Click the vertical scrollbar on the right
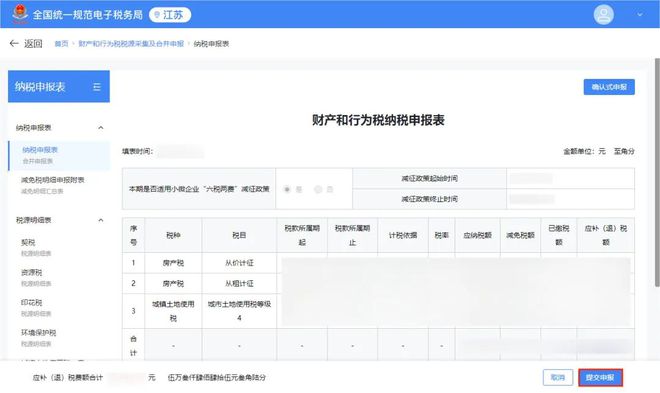Viewport: 660px width, 393px height. [x=657, y=173]
